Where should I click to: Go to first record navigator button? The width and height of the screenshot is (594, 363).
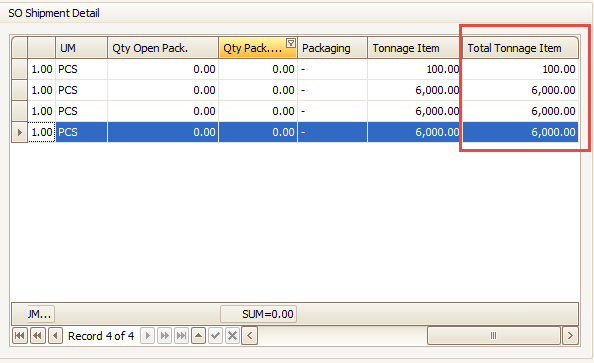(20, 336)
